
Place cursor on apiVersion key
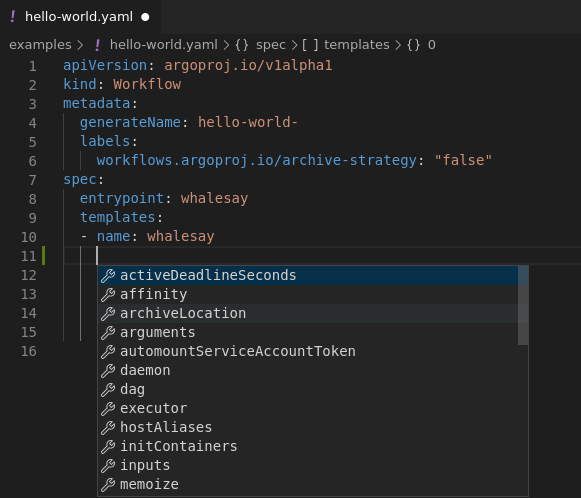point(105,66)
